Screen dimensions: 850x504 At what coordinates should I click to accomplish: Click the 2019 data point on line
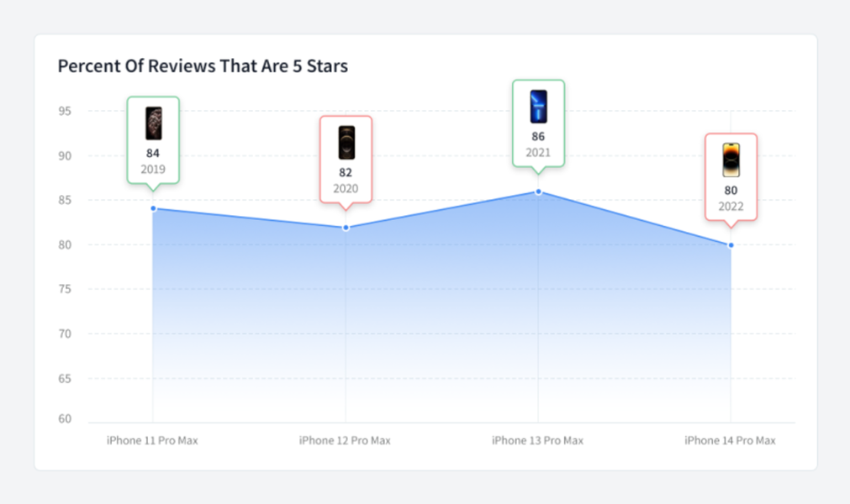(x=153, y=208)
